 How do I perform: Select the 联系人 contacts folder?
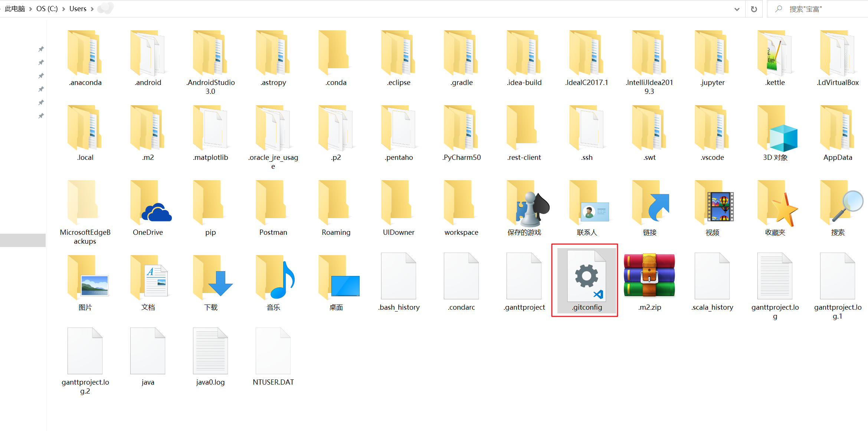pos(587,203)
